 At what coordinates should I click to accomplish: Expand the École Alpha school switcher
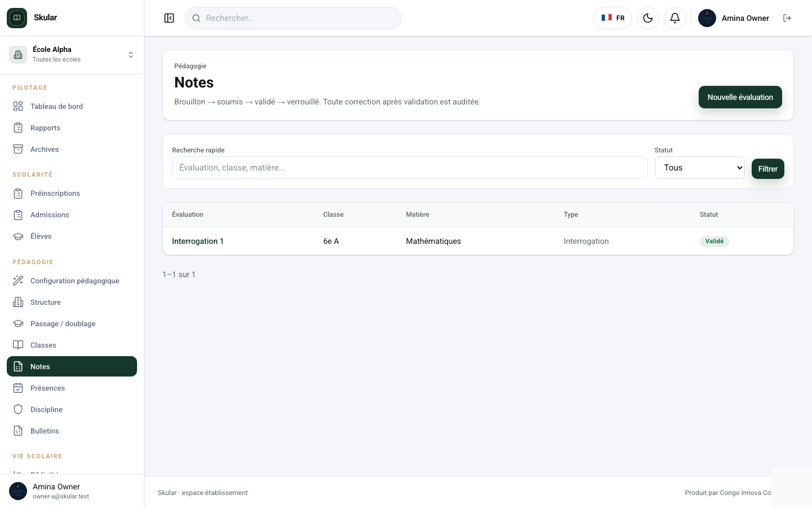(x=72, y=55)
